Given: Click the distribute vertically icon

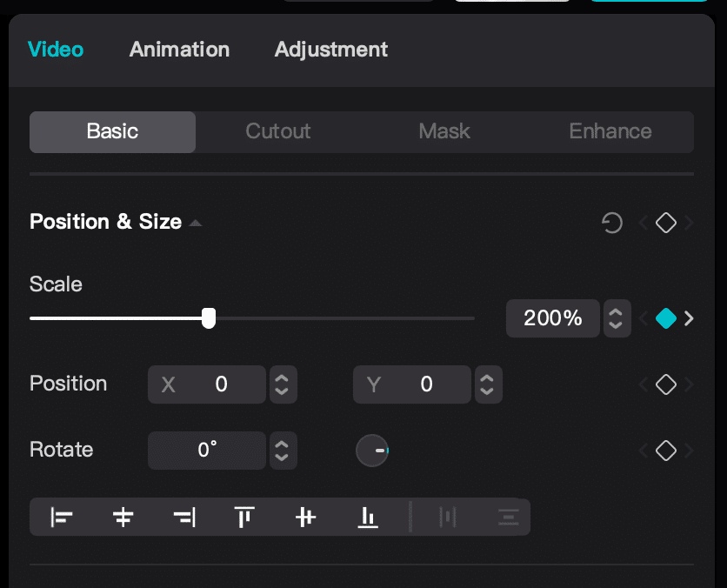Looking at the screenshot, I should 509,517.
